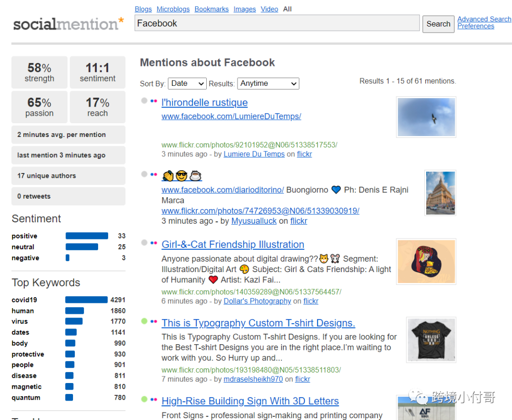This screenshot has width=512, height=420.
Task: Click the neutral sentiment bar
Action: (x=82, y=247)
